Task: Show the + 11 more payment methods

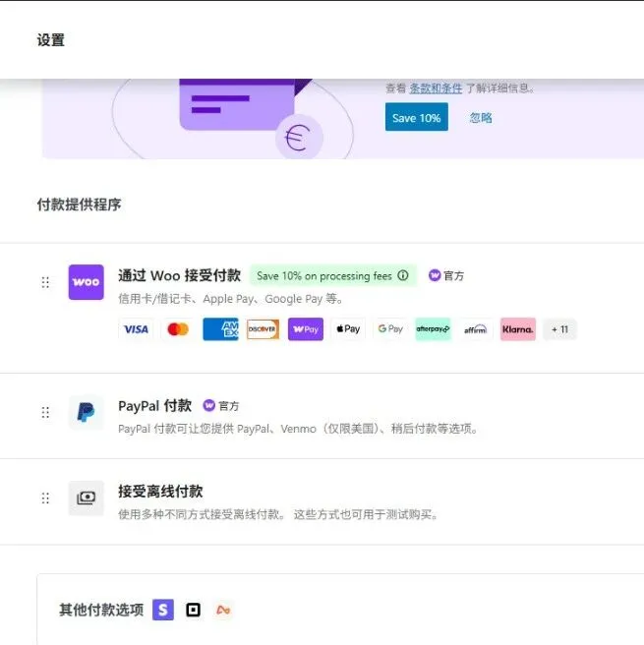Action: 559,329
